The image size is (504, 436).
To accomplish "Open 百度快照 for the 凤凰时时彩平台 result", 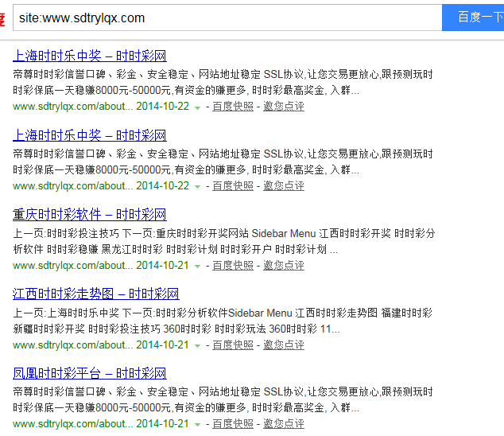I will [x=233, y=424].
